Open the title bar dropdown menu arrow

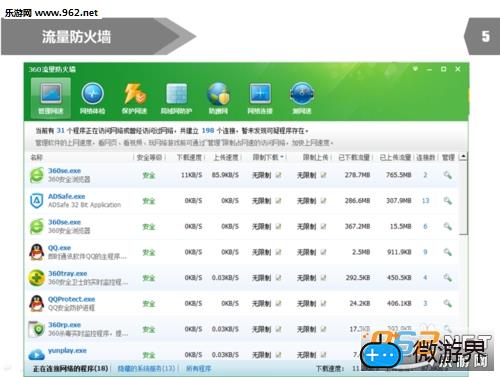point(415,69)
